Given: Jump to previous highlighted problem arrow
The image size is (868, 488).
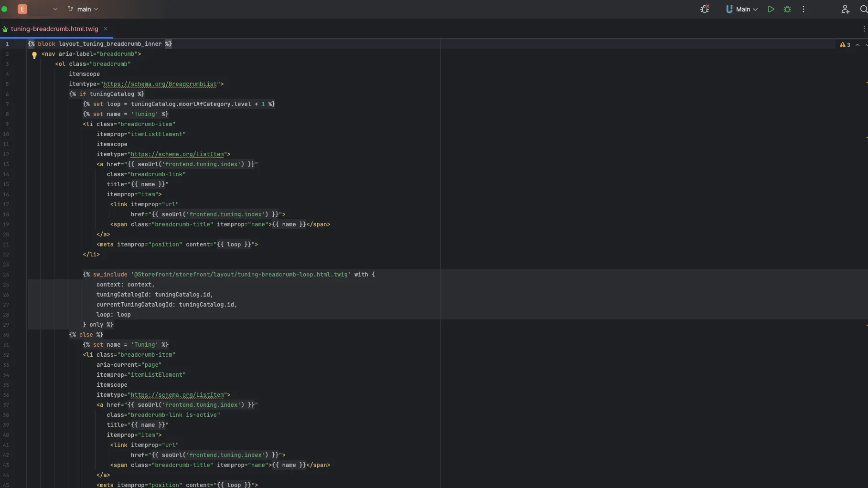Looking at the screenshot, I should [857, 45].
